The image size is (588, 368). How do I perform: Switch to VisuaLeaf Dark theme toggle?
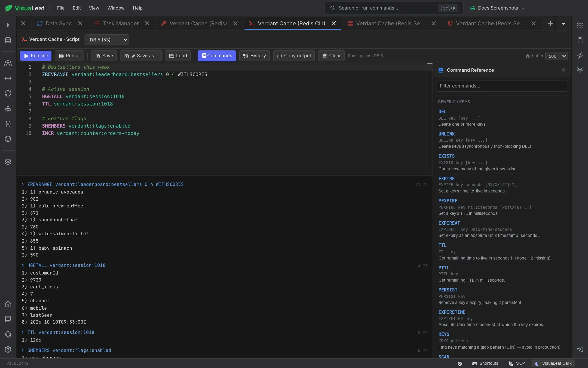tap(553, 363)
